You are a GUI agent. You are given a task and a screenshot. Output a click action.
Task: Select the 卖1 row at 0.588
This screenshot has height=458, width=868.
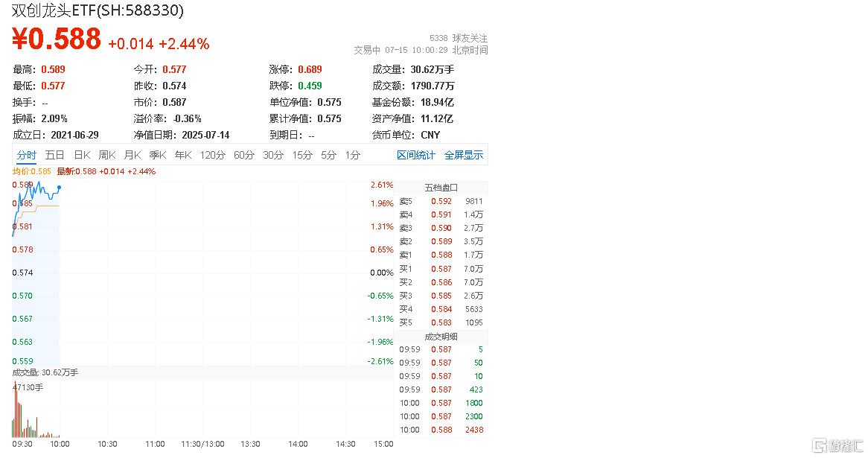click(441, 255)
